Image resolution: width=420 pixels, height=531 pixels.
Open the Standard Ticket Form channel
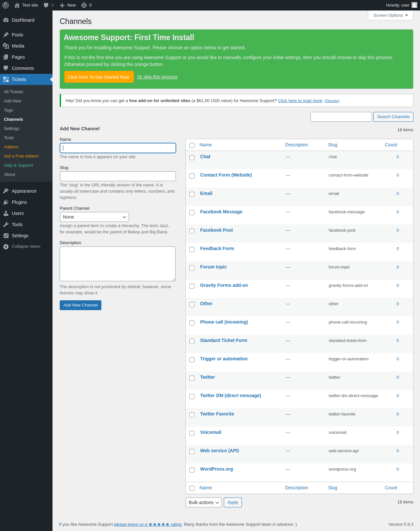click(224, 340)
